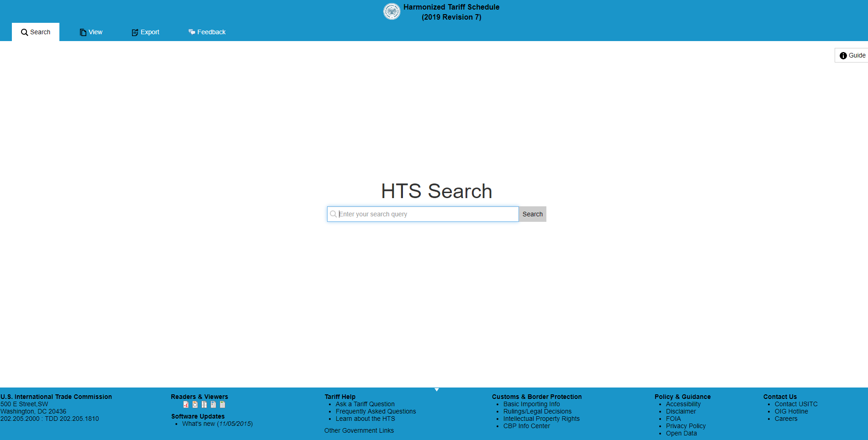868x440 pixels.
Task: Open the Privacy Policy link
Action: coord(686,426)
